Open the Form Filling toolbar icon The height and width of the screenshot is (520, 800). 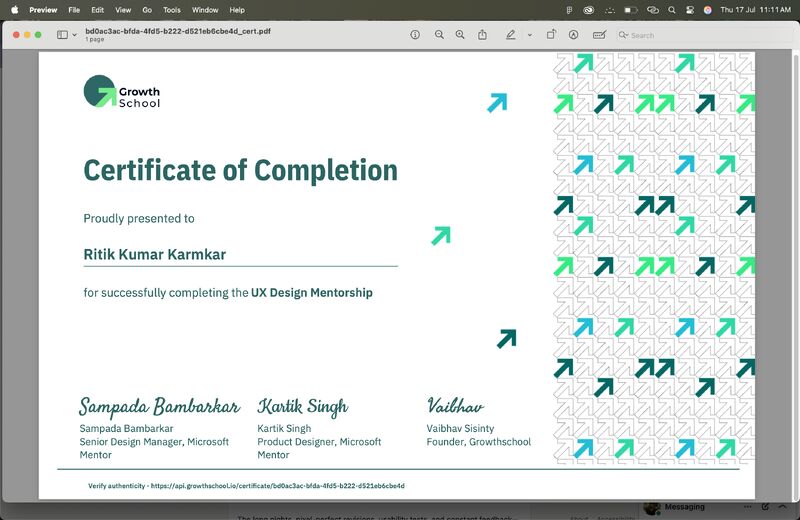(599, 35)
